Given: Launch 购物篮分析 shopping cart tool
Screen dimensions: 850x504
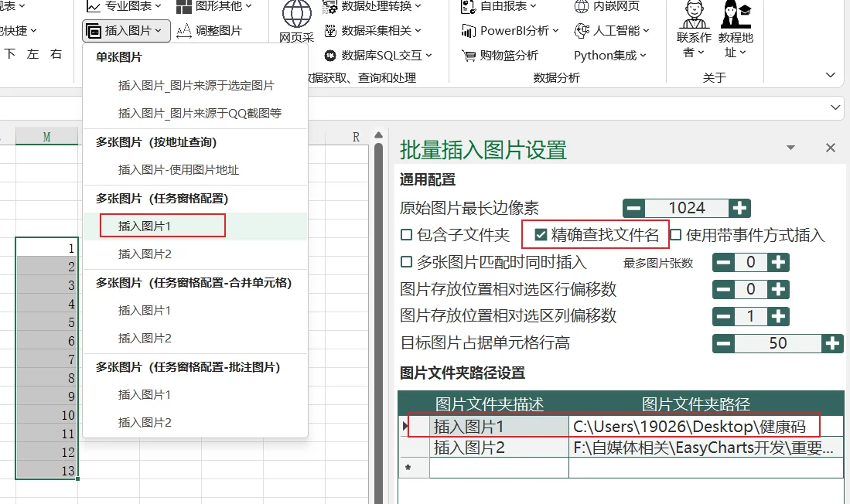Looking at the screenshot, I should 500,56.
